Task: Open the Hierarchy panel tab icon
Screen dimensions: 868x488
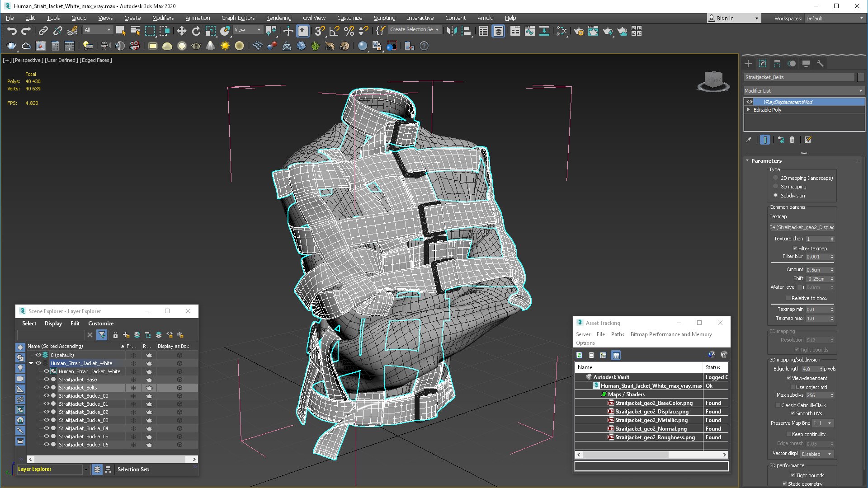Action: (x=777, y=64)
